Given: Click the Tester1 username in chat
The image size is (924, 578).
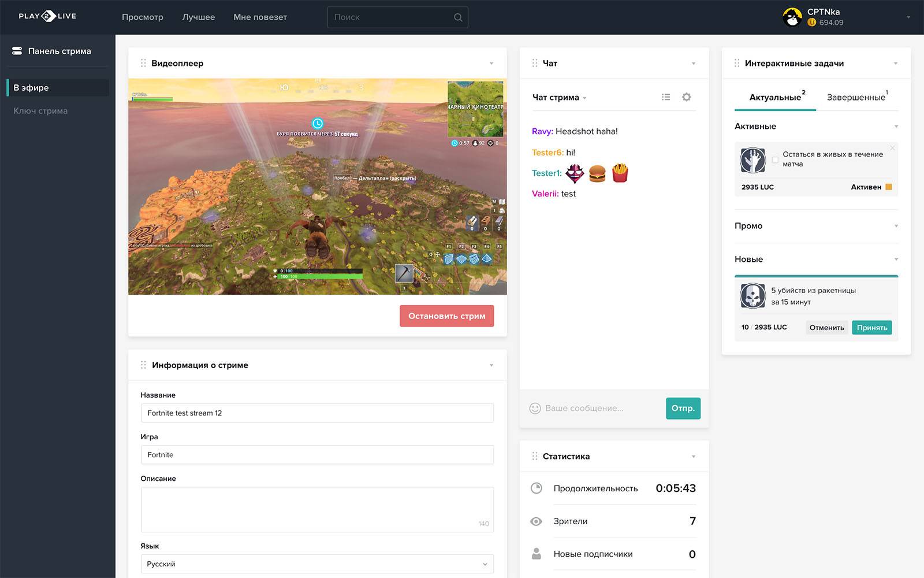Looking at the screenshot, I should pyautogui.click(x=547, y=173).
